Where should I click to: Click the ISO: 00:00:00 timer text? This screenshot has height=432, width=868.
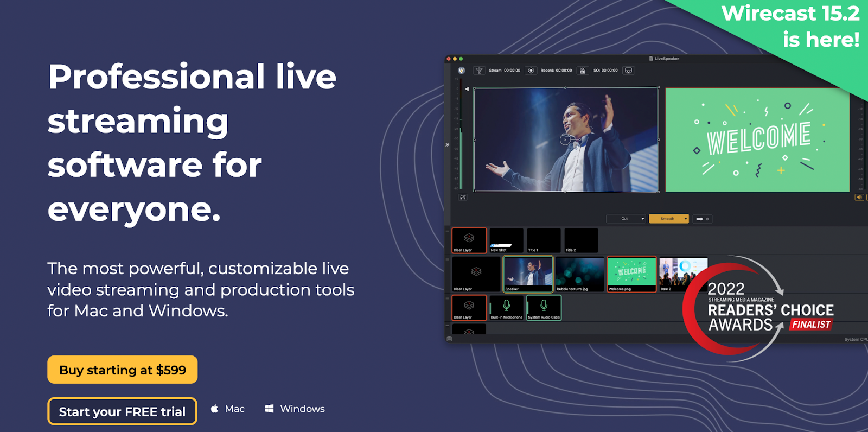point(605,71)
